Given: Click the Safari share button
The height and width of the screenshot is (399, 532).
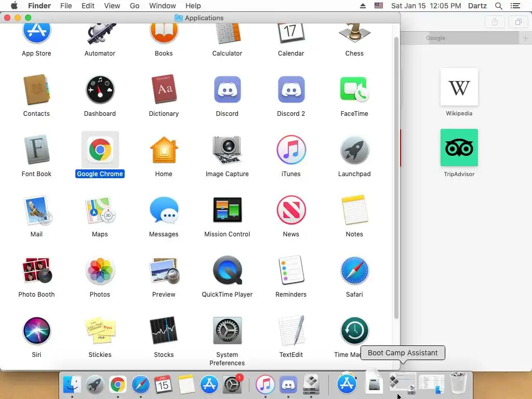Looking at the screenshot, I should pyautogui.click(x=495, y=22).
